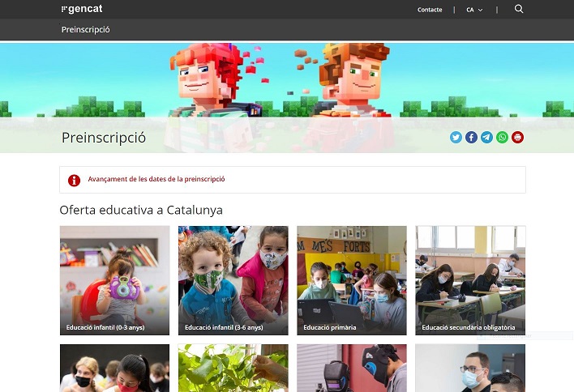Print the page with red printer icon

517,138
